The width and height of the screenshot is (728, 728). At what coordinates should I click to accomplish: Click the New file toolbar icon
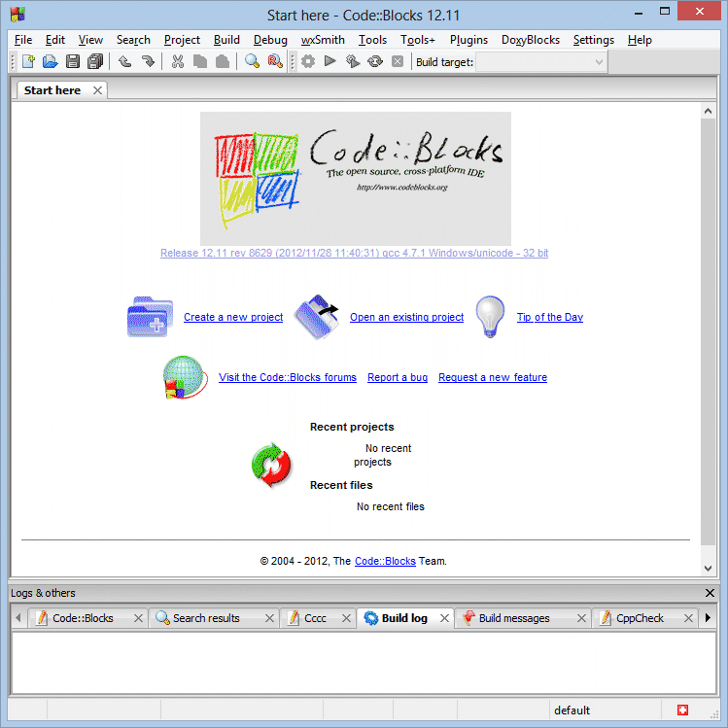[x=28, y=62]
